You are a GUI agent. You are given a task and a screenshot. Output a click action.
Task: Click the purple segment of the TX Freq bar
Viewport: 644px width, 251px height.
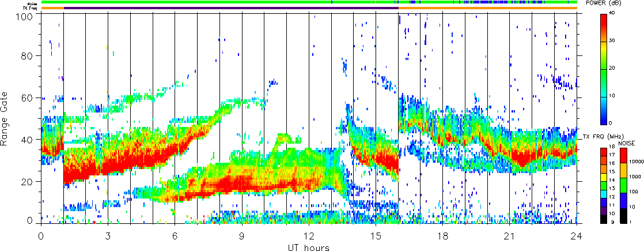click(231, 8)
